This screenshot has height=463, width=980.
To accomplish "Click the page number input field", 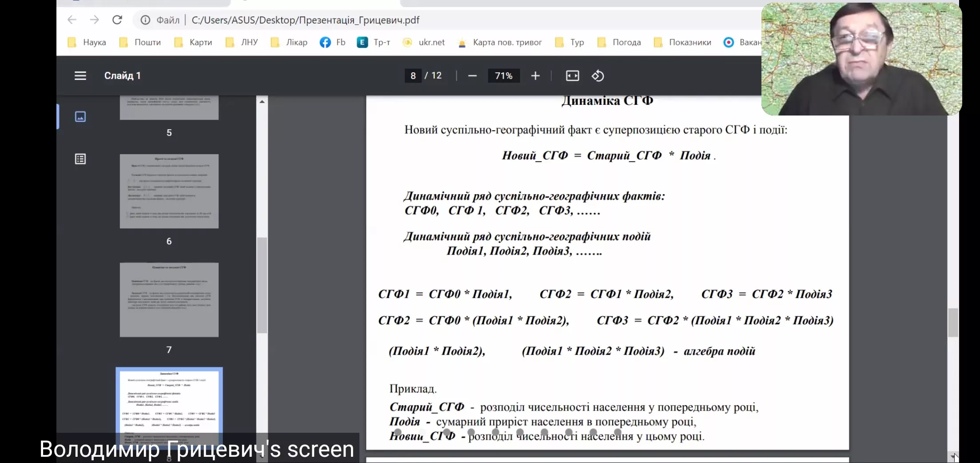I will 413,76.
